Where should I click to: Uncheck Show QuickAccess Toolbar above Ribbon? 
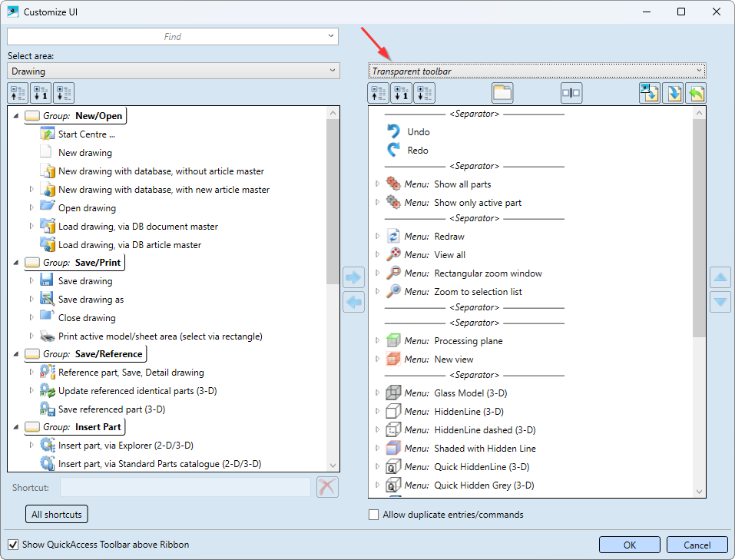[13, 545]
